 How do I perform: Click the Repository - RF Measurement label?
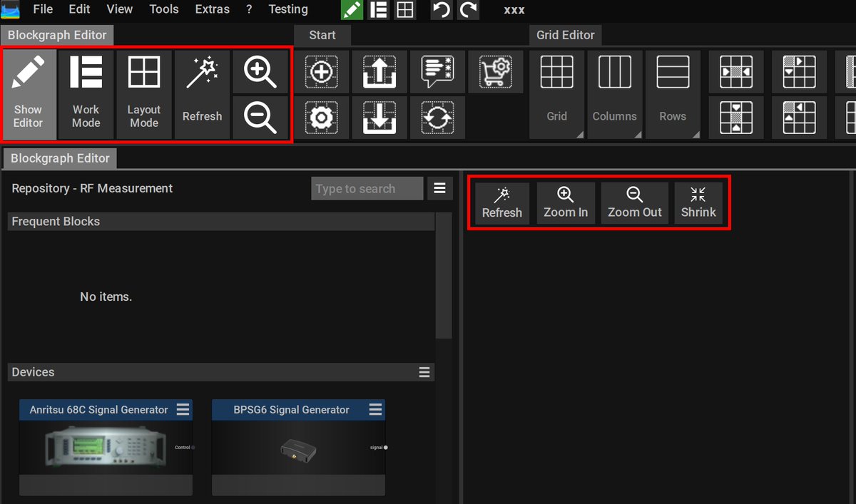[x=92, y=188]
